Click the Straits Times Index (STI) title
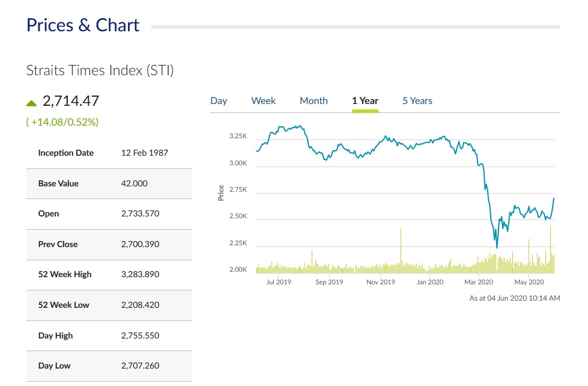The image size is (588, 386). [100, 70]
